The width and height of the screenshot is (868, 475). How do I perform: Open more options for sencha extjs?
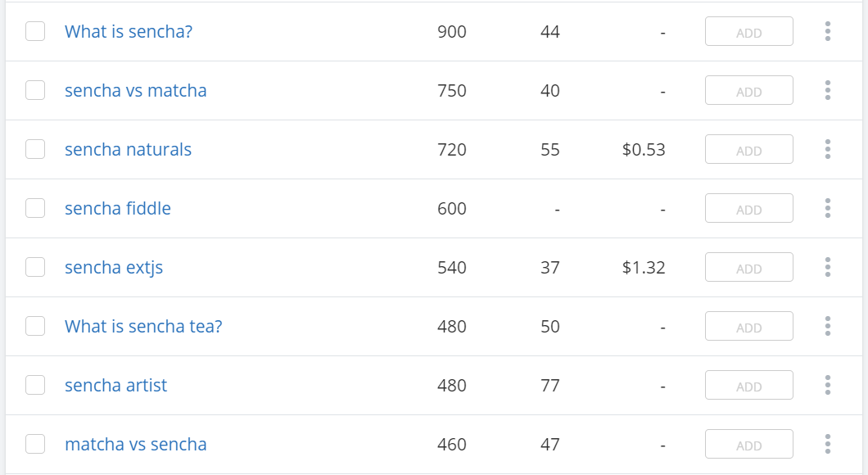click(x=828, y=268)
